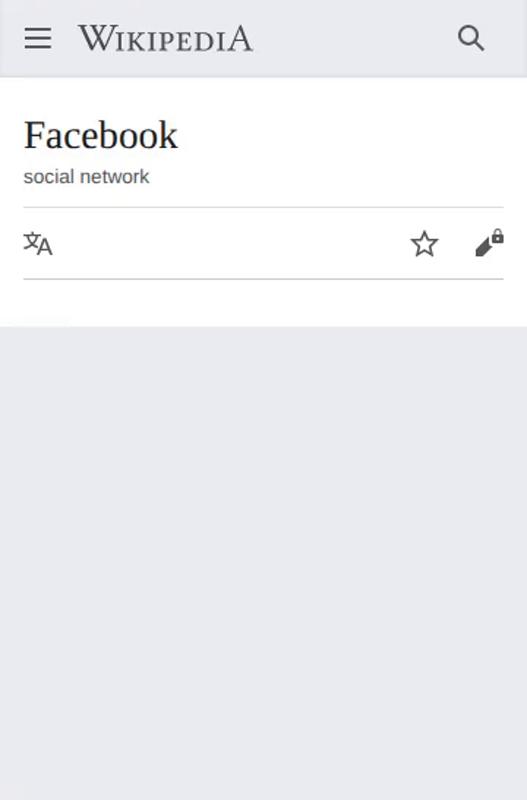Click the "social network" description text
This screenshot has height=800, width=527.
(x=86, y=177)
